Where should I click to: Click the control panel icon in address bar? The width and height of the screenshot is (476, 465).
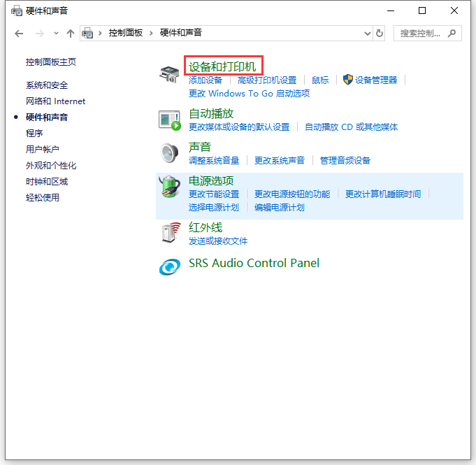point(88,33)
